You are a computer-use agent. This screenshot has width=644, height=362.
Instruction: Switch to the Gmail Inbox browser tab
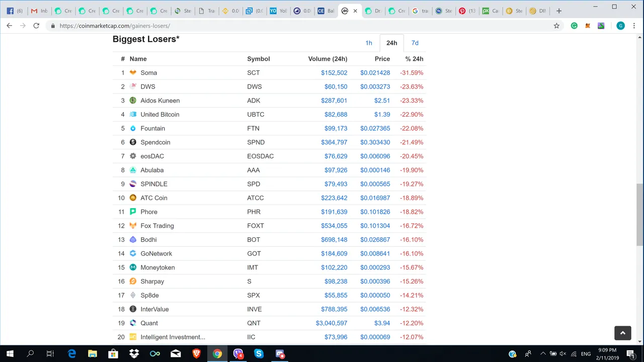coord(39,11)
